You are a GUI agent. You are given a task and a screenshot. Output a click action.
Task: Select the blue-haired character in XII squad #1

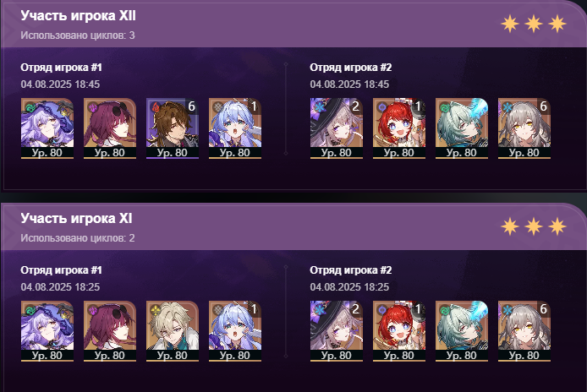[x=235, y=128]
